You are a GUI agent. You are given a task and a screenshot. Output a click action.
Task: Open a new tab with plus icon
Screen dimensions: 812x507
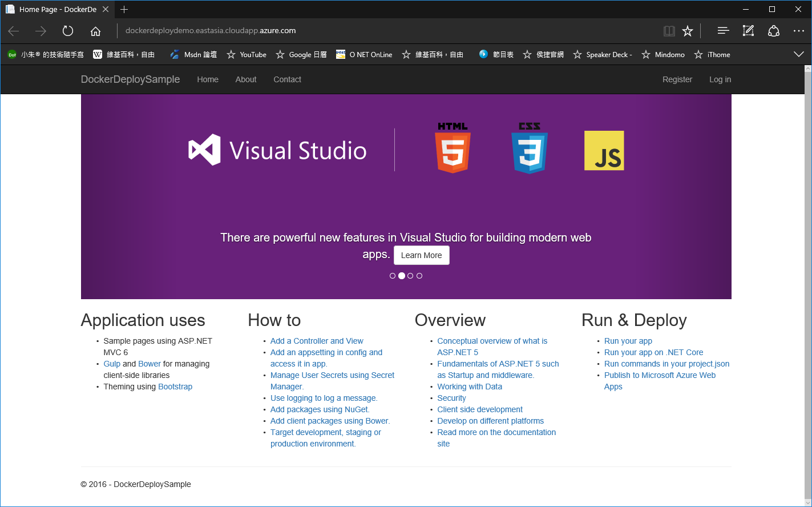(124, 9)
